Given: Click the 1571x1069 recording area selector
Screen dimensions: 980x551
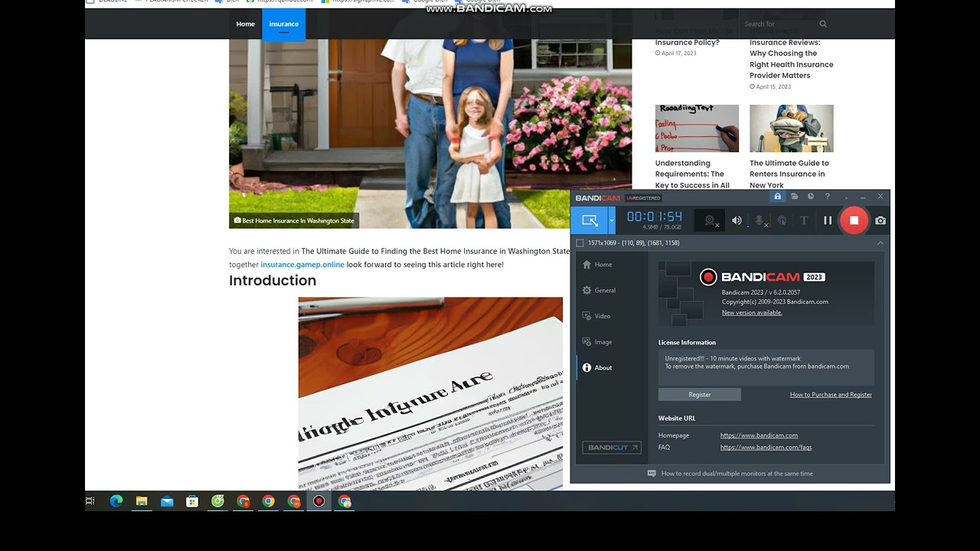Looking at the screenshot, I should pos(628,243).
